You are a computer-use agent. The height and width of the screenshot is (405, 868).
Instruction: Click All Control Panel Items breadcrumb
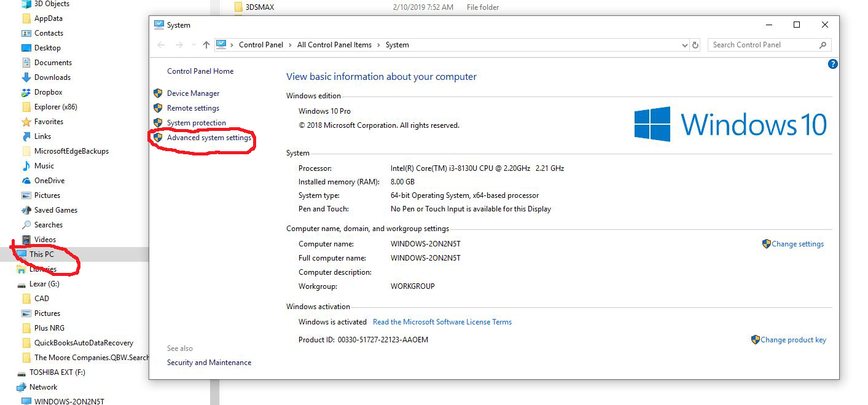[334, 45]
